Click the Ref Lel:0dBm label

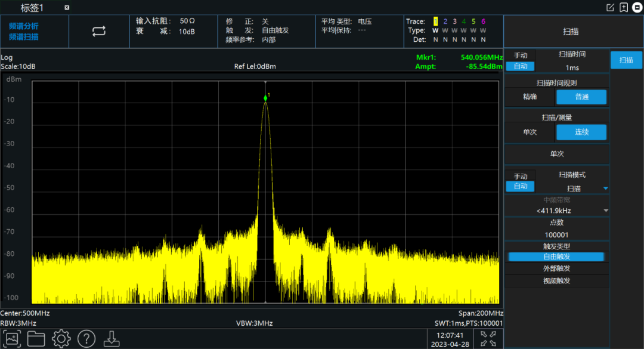(255, 67)
